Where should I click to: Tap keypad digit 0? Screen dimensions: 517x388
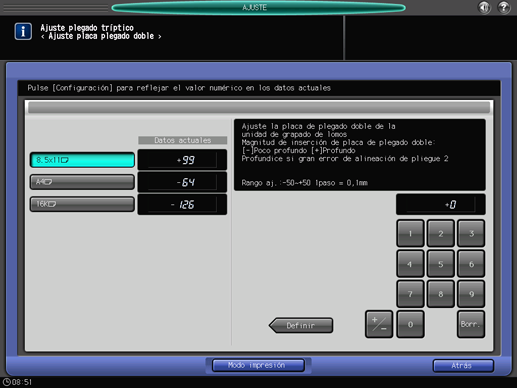tap(410, 324)
